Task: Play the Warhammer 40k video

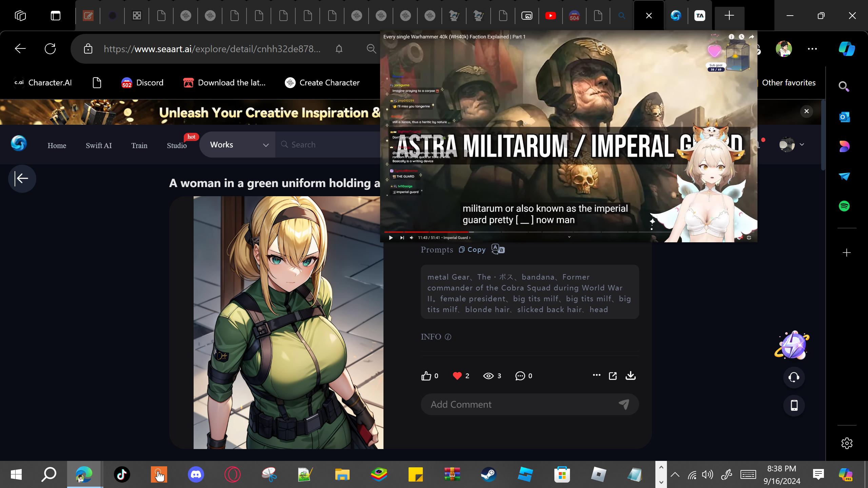Action: [x=391, y=238]
